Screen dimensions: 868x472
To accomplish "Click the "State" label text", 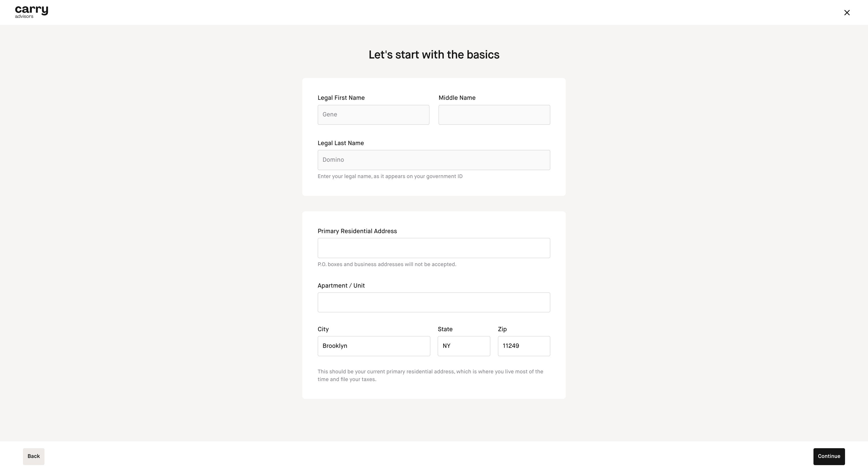I will tap(445, 329).
